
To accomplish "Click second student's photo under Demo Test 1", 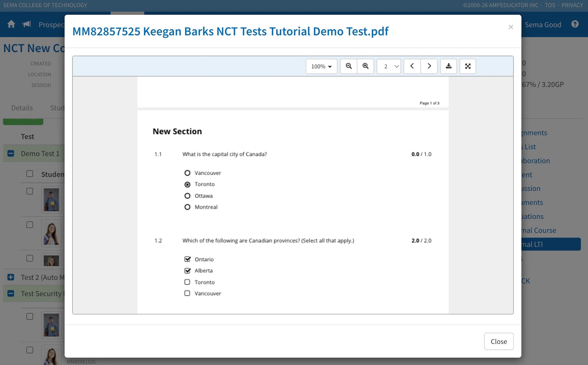I will (51, 233).
